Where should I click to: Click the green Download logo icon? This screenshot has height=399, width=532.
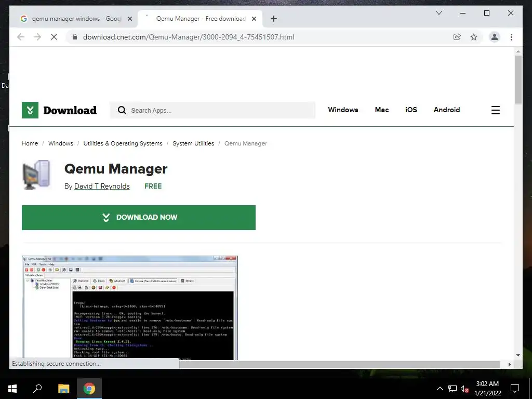coord(30,110)
